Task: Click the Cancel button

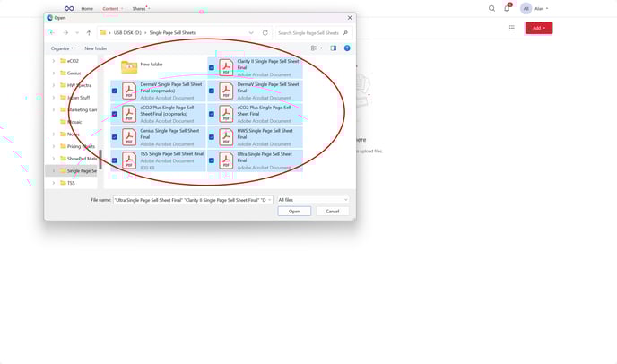Action: (x=332, y=212)
